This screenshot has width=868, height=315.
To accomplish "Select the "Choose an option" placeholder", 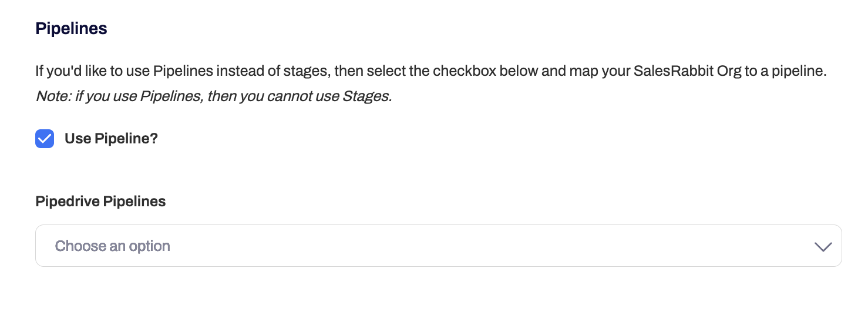I will pos(113,246).
